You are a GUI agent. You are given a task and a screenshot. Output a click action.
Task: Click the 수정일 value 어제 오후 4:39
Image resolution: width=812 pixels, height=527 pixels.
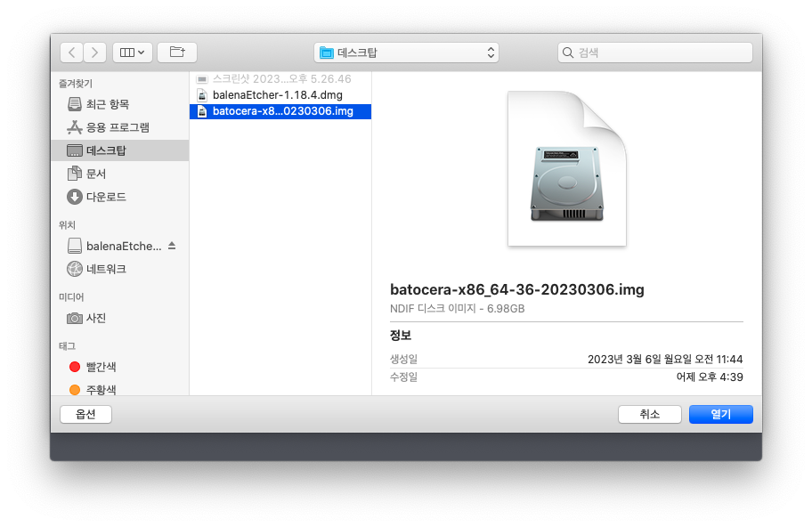pos(710,377)
